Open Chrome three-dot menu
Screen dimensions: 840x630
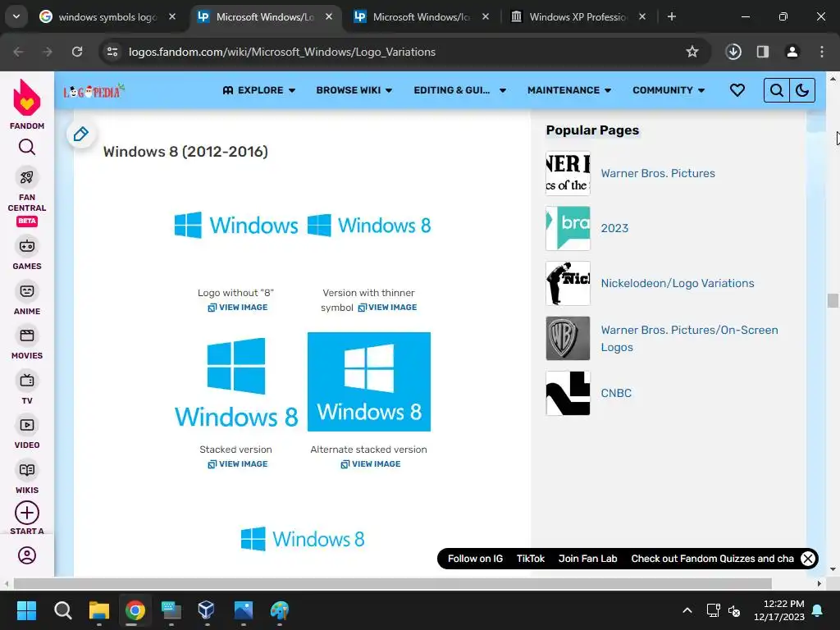(x=822, y=52)
